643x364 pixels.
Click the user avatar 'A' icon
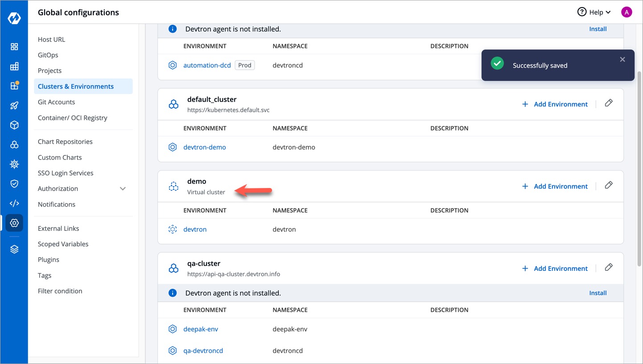(627, 12)
